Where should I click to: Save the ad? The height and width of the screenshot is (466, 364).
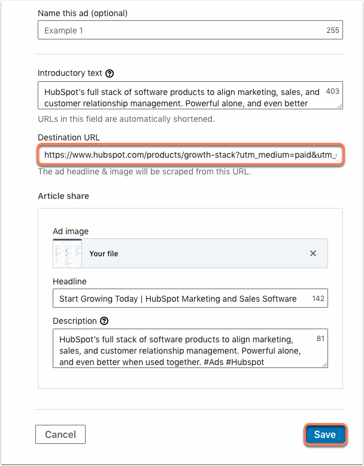tap(325, 434)
